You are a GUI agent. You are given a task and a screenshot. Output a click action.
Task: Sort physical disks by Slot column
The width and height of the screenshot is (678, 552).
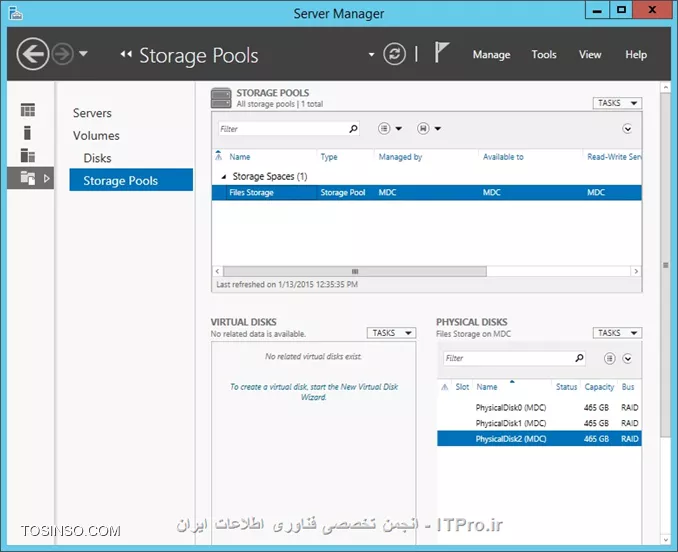click(462, 387)
